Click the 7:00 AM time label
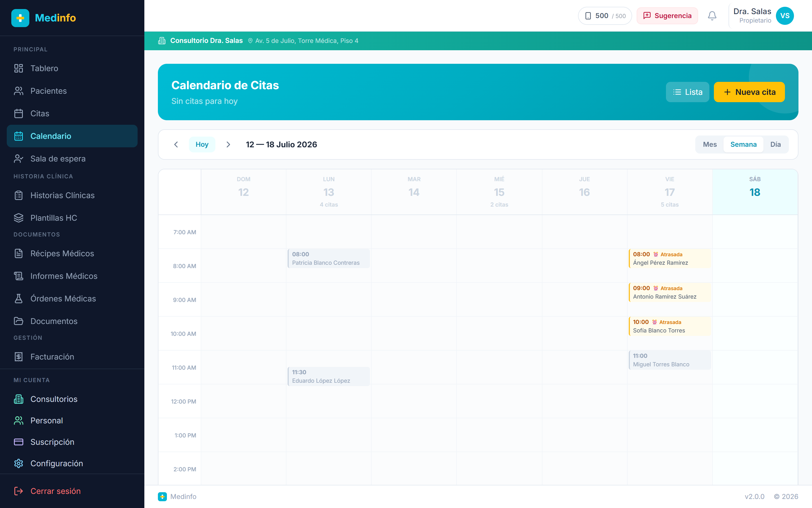This screenshot has width=812, height=508. (185, 232)
